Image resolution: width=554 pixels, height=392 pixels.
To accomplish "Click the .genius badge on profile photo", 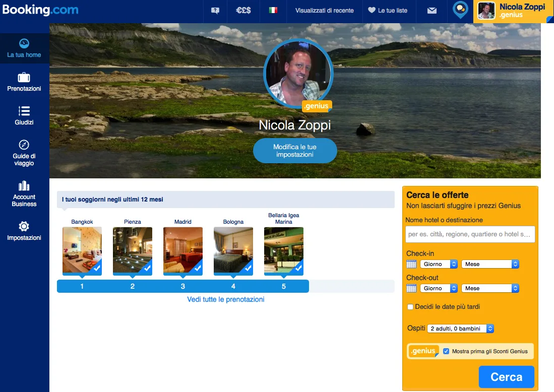I will click(x=317, y=106).
